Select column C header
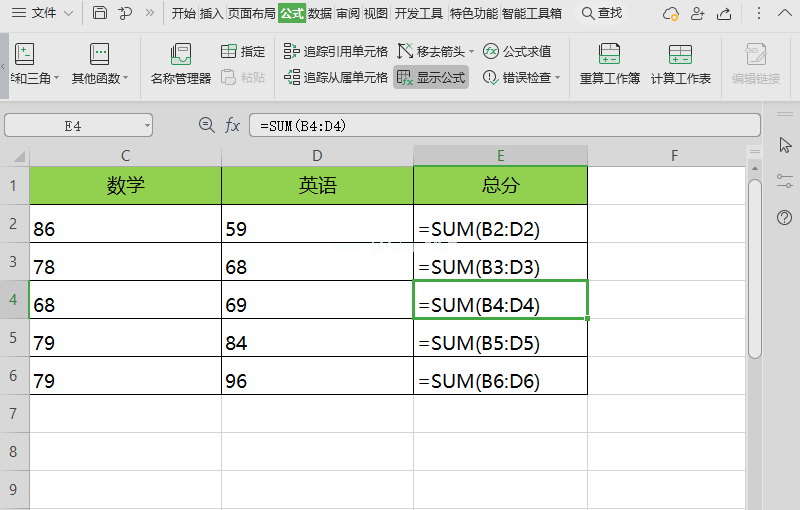 126,156
